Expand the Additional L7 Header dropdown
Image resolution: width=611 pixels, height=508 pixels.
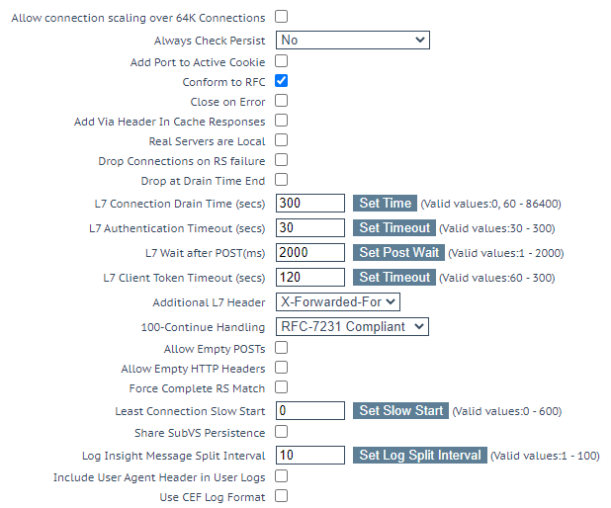[338, 302]
